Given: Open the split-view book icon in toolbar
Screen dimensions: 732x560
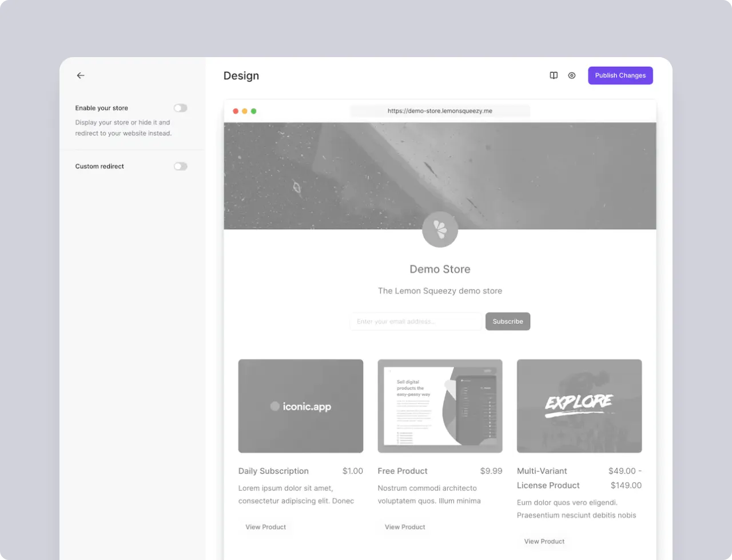Looking at the screenshot, I should 553,75.
